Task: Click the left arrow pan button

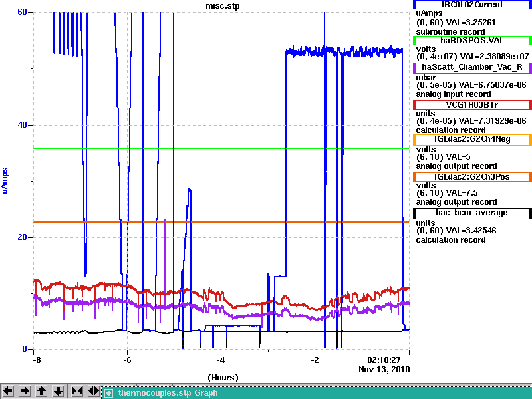Action: (8, 391)
